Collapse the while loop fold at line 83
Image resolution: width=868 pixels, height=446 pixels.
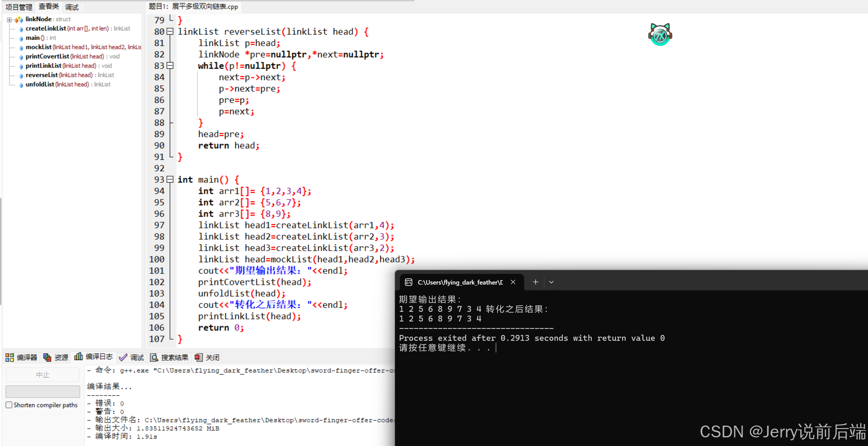[x=170, y=66]
